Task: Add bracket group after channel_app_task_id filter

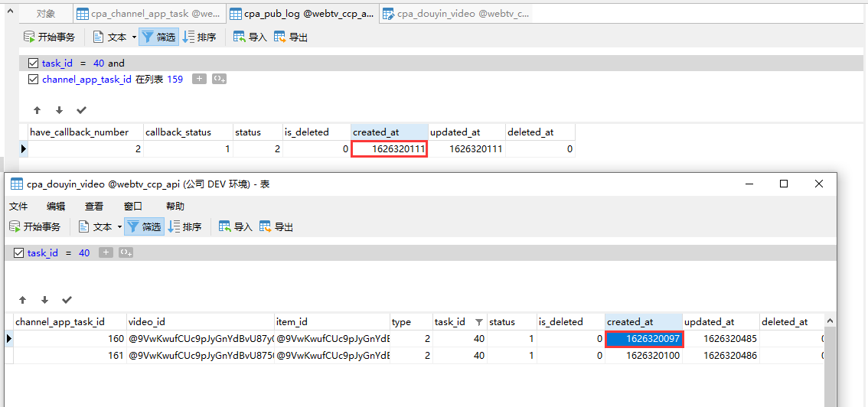Action: tap(220, 79)
